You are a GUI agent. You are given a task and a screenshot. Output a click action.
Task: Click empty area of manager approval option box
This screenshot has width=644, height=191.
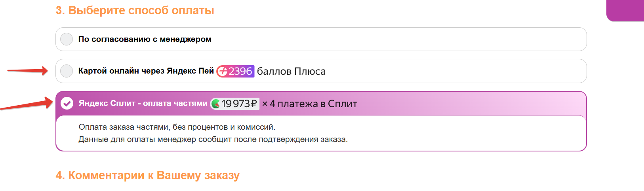point(396,39)
